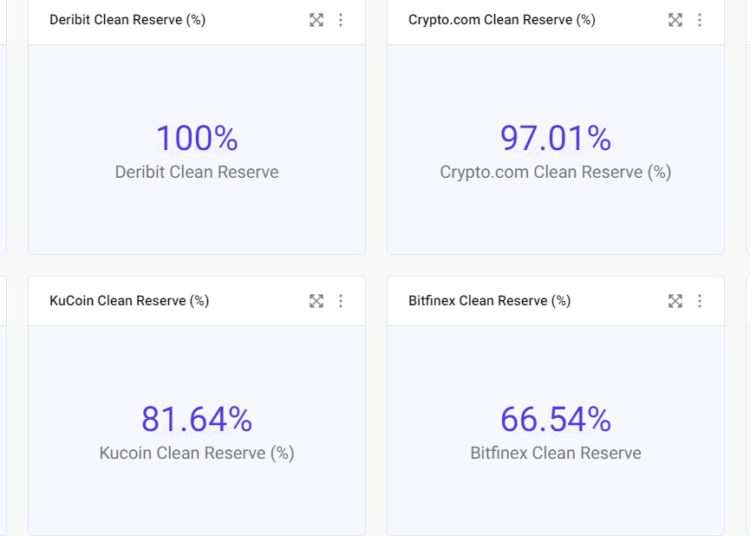Open Bitfinex panel three-dot options menu

[x=700, y=301]
